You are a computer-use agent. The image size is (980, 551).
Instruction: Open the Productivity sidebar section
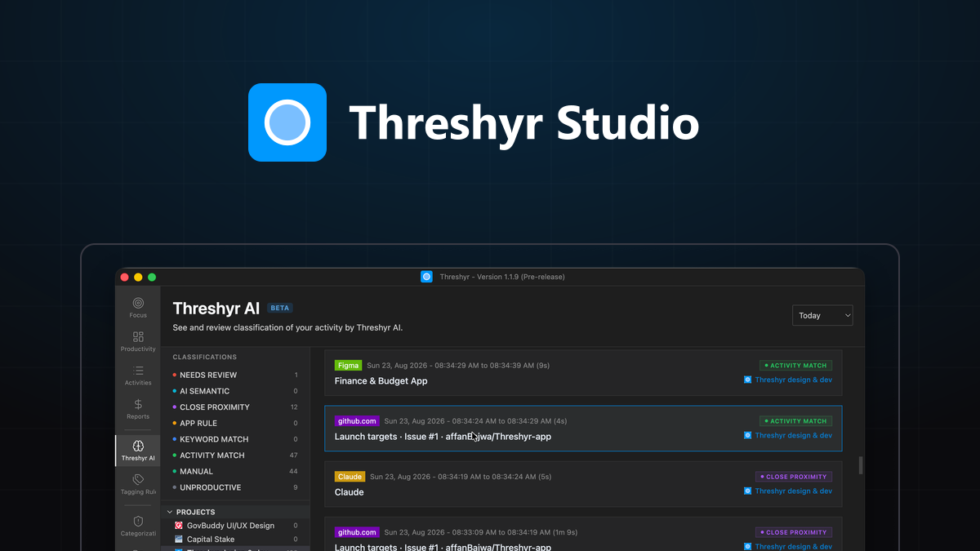tap(138, 342)
